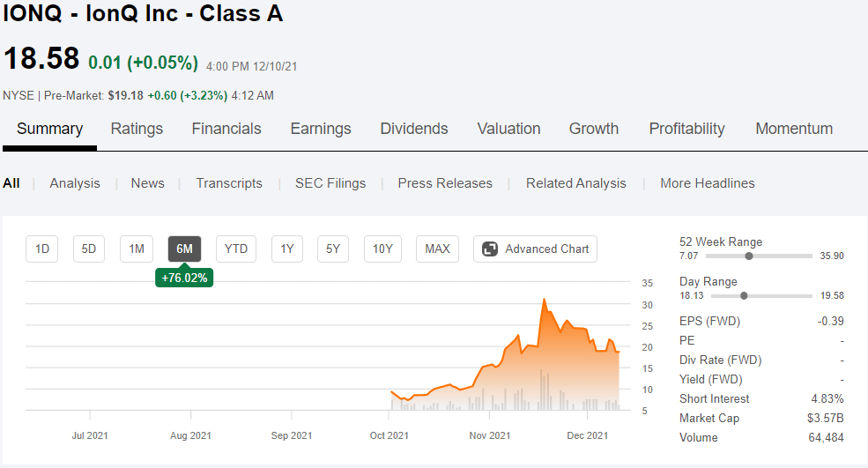View SEC Filings
This screenshot has height=468, width=868.
[330, 183]
